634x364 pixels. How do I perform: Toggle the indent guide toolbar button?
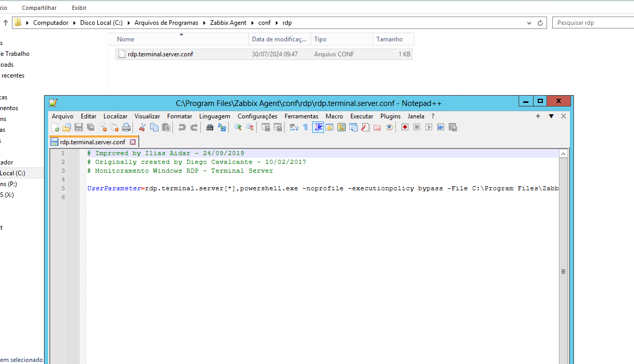click(318, 127)
